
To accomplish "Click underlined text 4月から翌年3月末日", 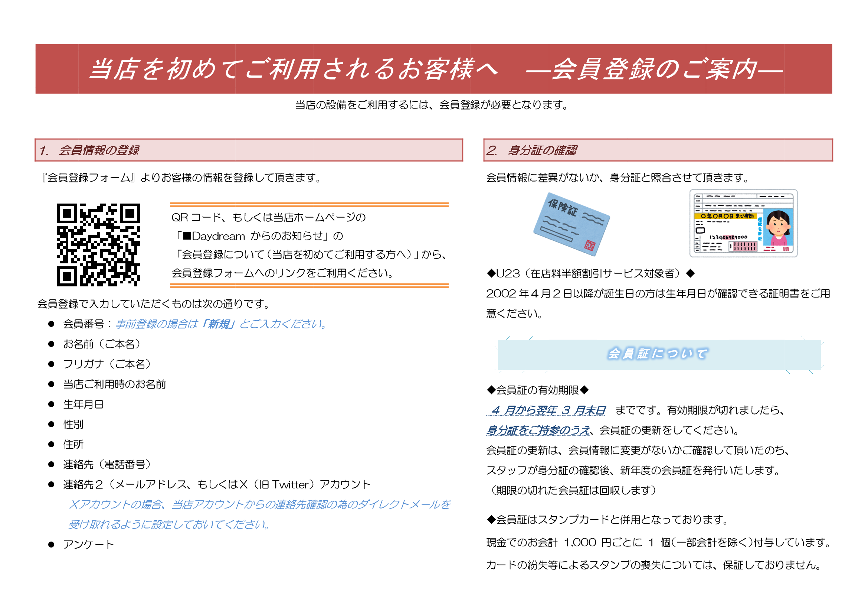I will click(546, 410).
